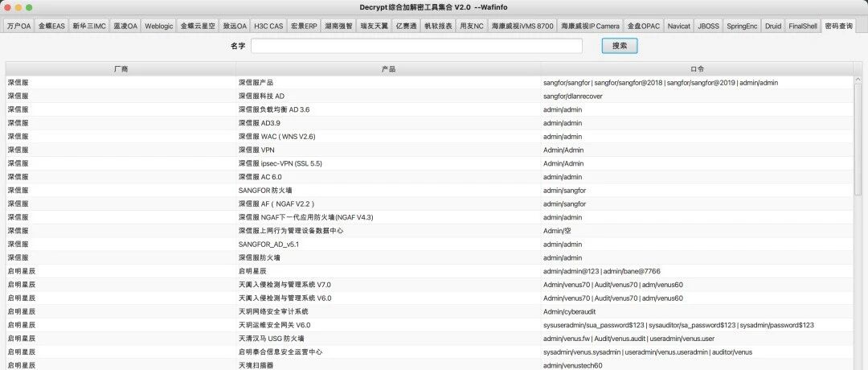The height and width of the screenshot is (370, 868).
Task: Select the SANGFOR 防火墙 row
Action: coord(429,191)
